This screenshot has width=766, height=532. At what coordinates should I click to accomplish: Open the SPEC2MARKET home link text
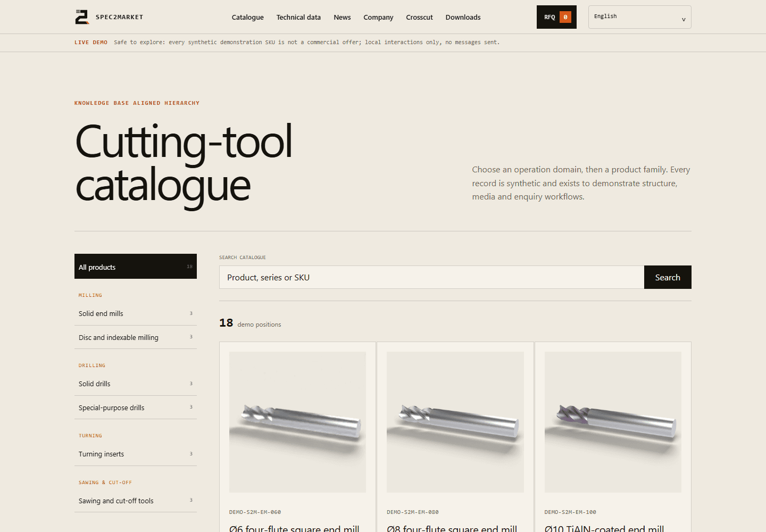[x=119, y=17]
